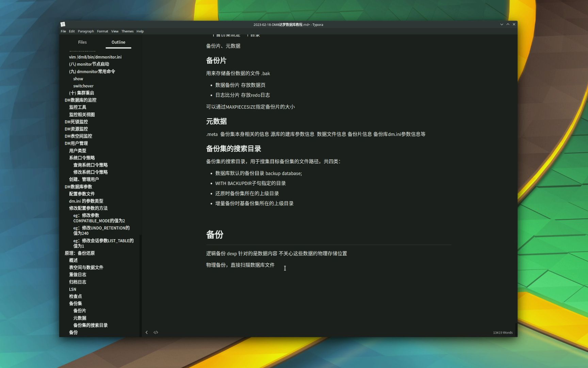Select outline item 创建、管理用户
The height and width of the screenshot is (368, 588).
84,179
